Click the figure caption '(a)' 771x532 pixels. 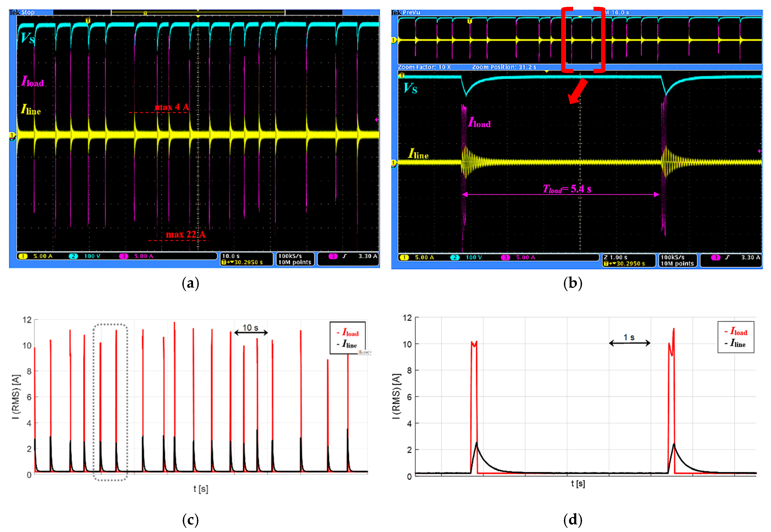(191, 284)
